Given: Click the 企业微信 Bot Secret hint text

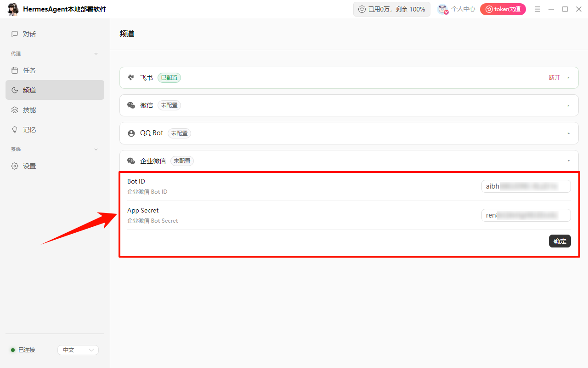Looking at the screenshot, I should click(x=153, y=221).
